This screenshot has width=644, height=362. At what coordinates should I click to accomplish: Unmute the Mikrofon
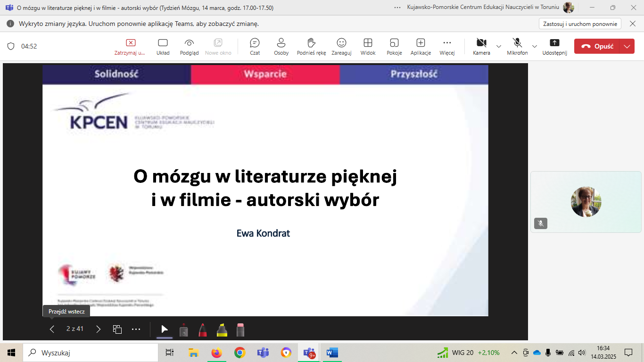[517, 46]
